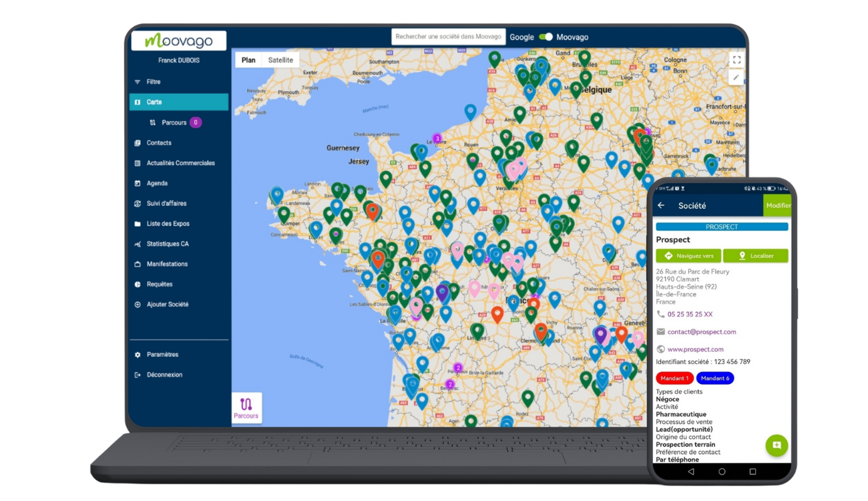This screenshot has width=868, height=501.
Task: Click the Manifestations briefcase icon
Action: click(x=138, y=264)
